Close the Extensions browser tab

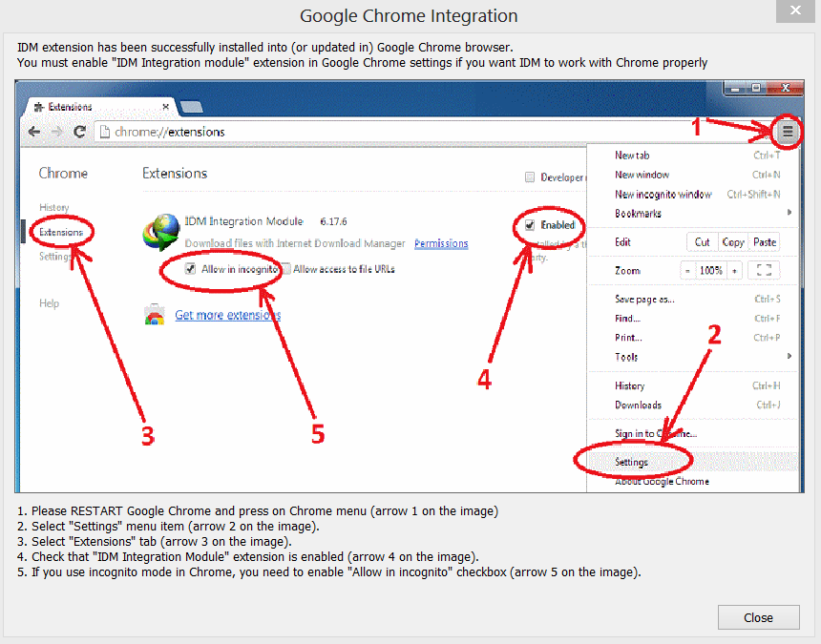pyautogui.click(x=165, y=107)
